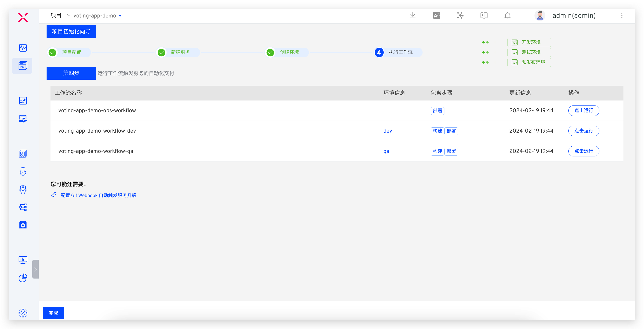Open the language translation icon
644x329 pixels.
436,16
